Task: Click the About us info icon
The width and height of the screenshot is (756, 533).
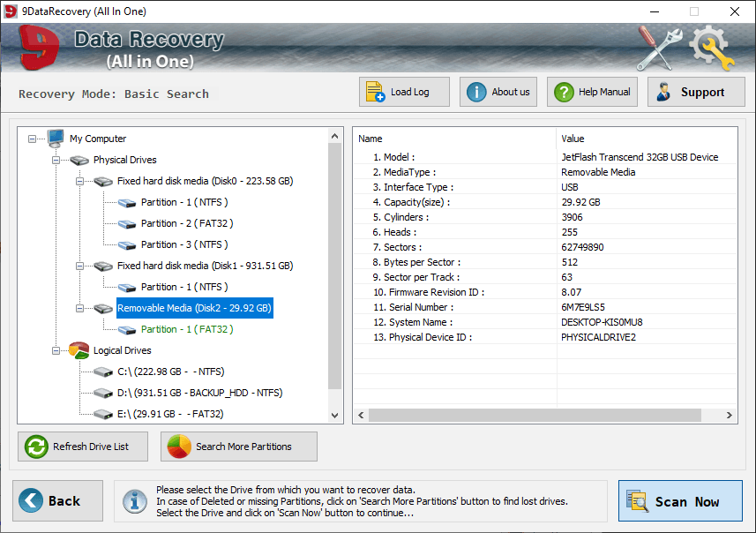Action: [x=476, y=92]
